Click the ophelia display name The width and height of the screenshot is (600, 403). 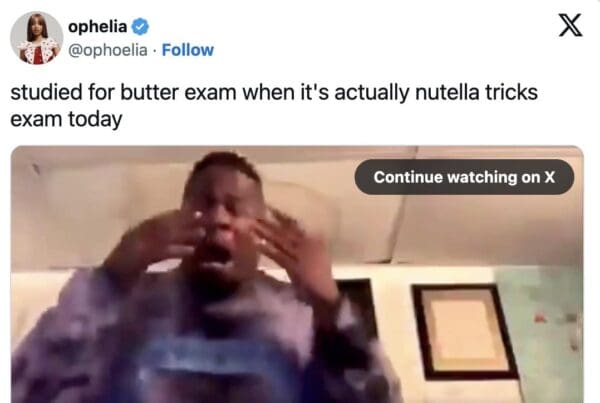tap(98, 27)
